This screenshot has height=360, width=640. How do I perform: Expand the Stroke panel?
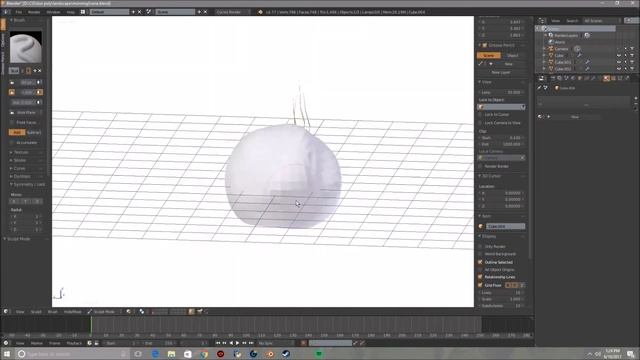click(20, 160)
